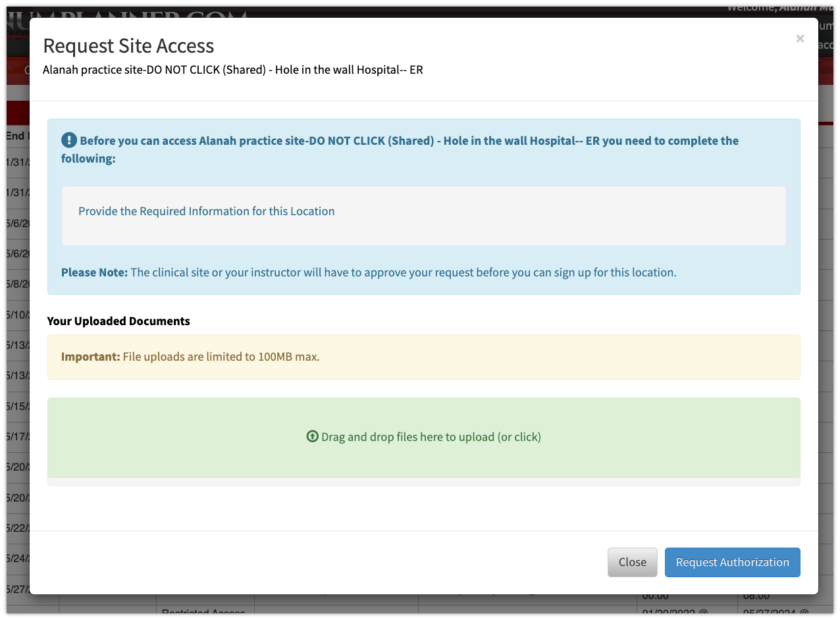This screenshot has height=620, width=840.
Task: Open Provide the Required Information for this Location link
Action: point(207,211)
